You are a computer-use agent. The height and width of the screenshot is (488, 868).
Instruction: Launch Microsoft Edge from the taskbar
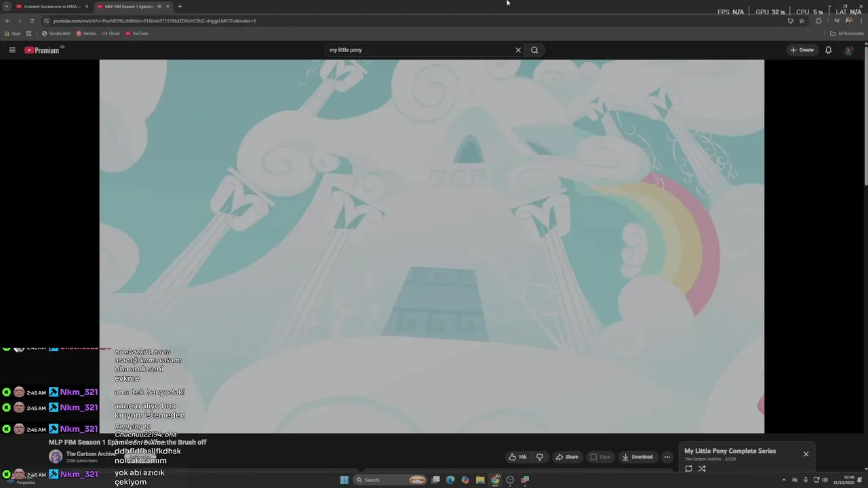point(450,480)
